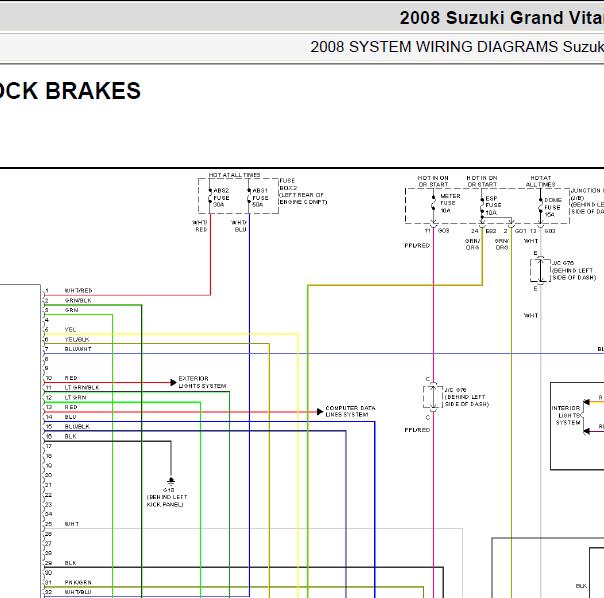Select pin 29 BLK wire label
The image size is (604, 598).
tap(70, 563)
